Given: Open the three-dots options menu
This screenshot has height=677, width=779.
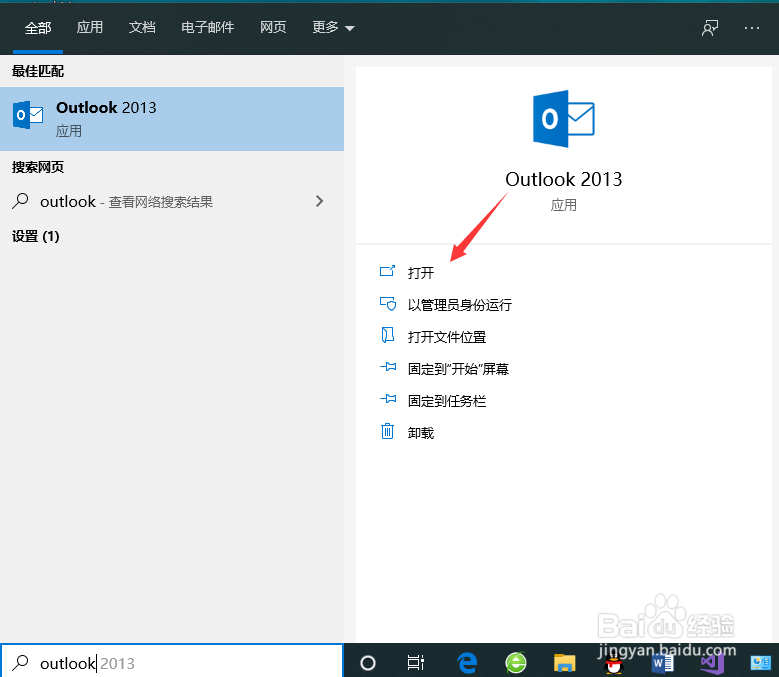Looking at the screenshot, I should (752, 28).
